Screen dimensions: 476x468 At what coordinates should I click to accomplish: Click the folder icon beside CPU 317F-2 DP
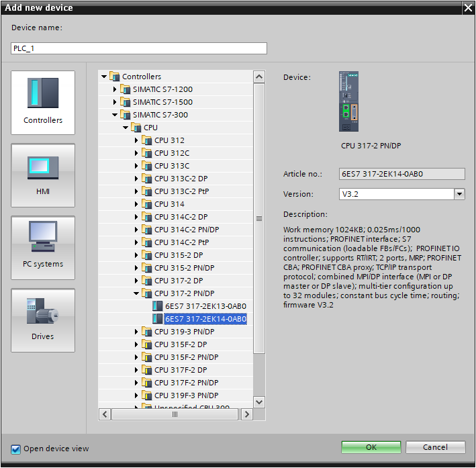point(146,369)
